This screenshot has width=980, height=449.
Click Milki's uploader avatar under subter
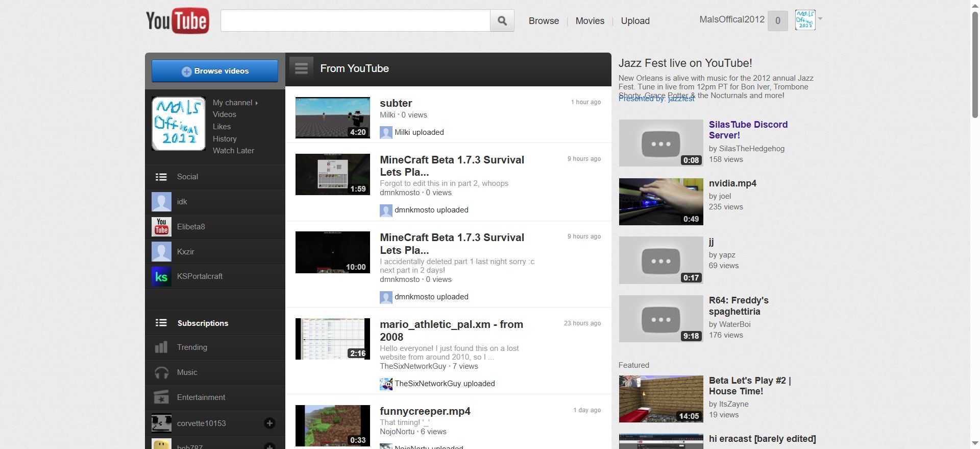coord(386,132)
